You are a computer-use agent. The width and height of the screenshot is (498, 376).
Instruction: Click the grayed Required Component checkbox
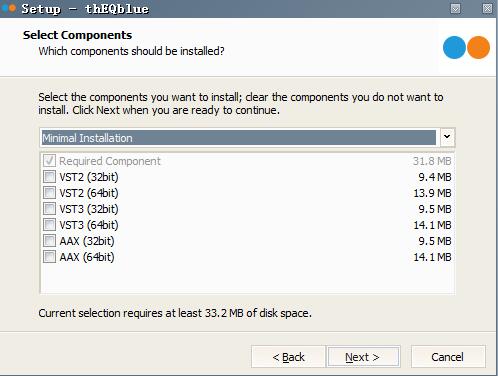49,161
